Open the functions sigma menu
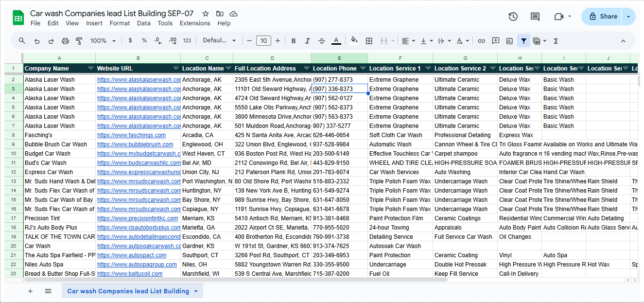Screen dimensions: 644x303 point(556,41)
